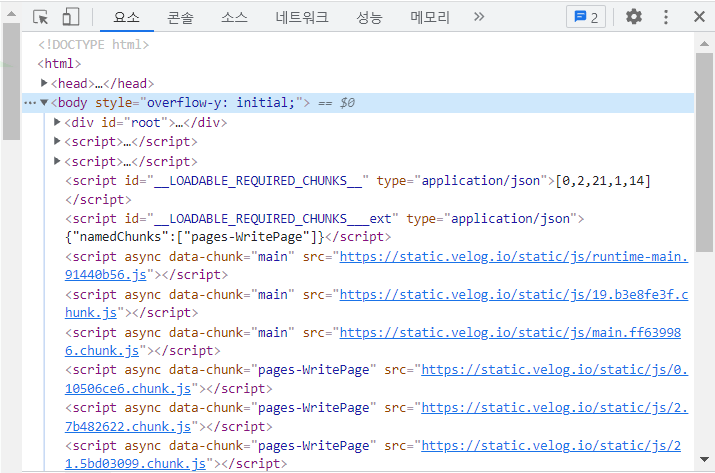The height and width of the screenshot is (473, 715).
Task: Collapse the body element node
Action: pos(44,103)
